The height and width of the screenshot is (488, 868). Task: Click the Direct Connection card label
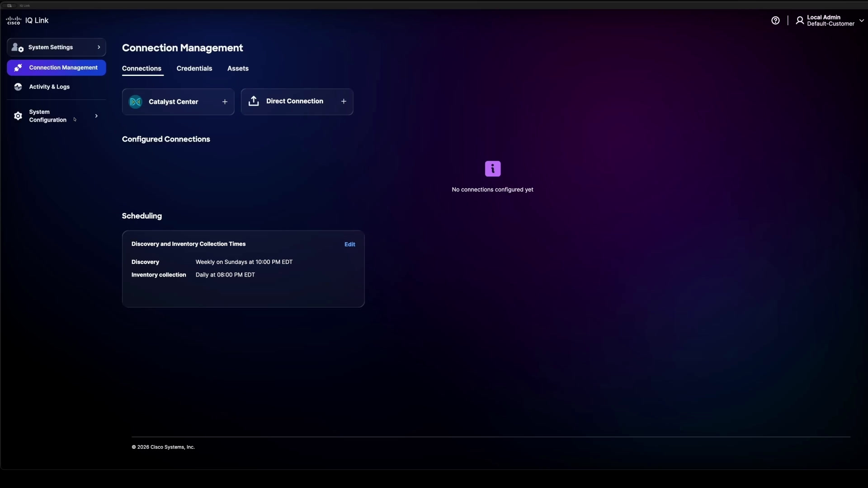pyautogui.click(x=295, y=101)
